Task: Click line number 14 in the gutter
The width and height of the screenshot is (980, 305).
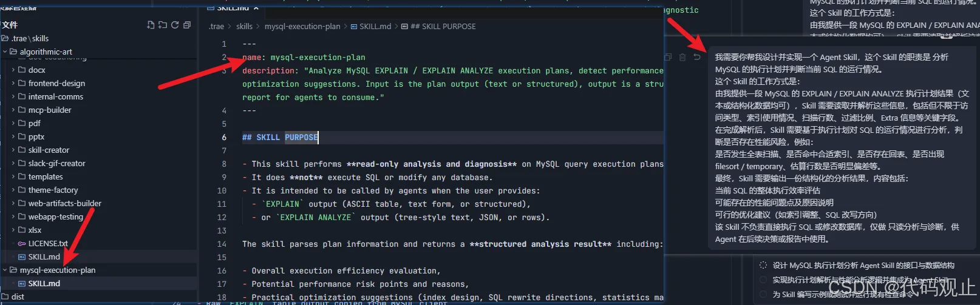Action: coord(222,244)
